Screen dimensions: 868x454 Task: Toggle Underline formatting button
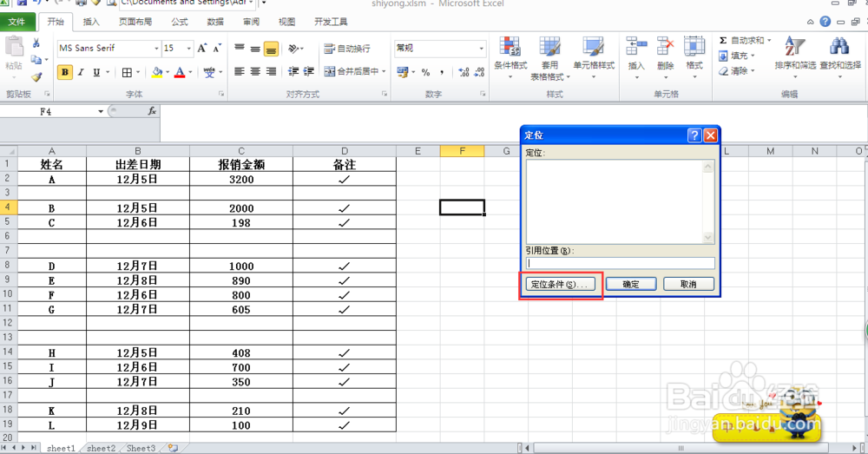[x=96, y=72]
